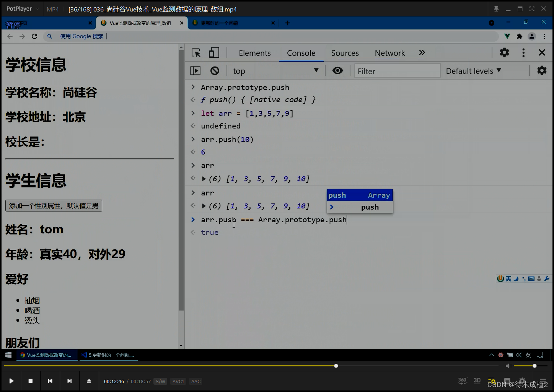Screen dimensions: 554x392
Task: Switch to the Elements tab
Action: pyautogui.click(x=255, y=53)
